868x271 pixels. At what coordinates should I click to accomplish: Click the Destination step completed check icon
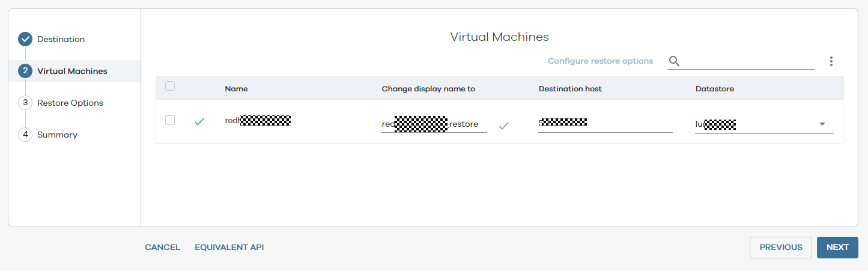click(x=25, y=39)
